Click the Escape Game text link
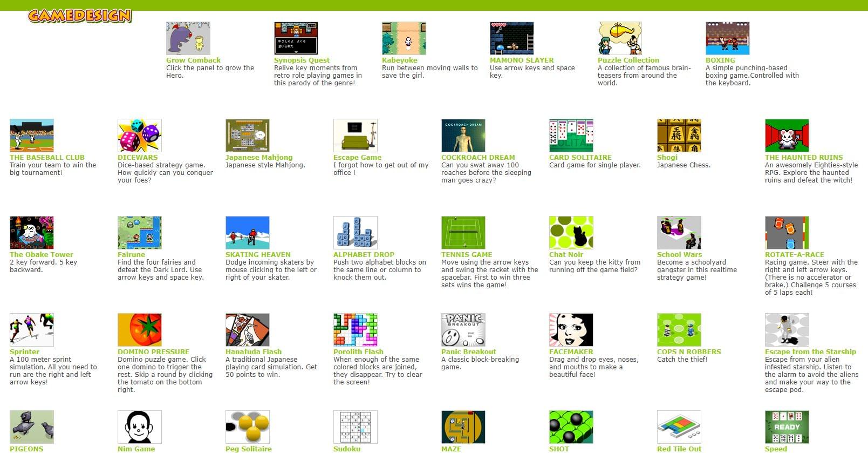The height and width of the screenshot is (453, 868). (x=357, y=158)
